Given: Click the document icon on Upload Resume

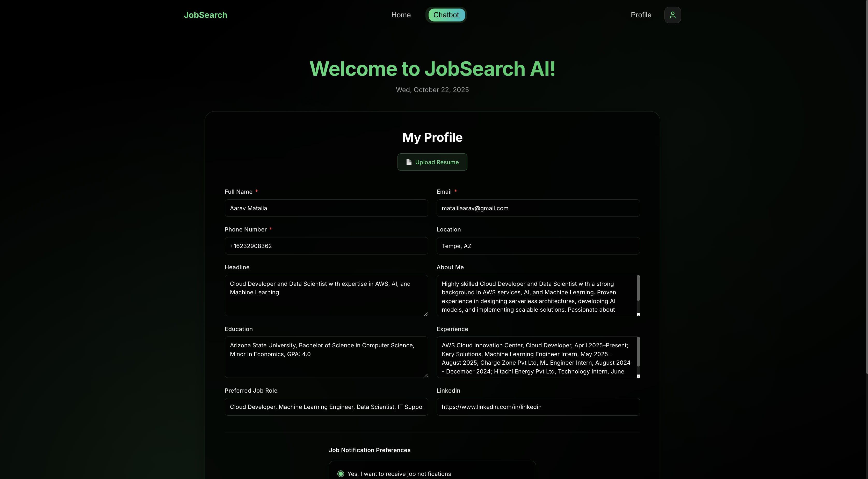Looking at the screenshot, I should click(409, 162).
